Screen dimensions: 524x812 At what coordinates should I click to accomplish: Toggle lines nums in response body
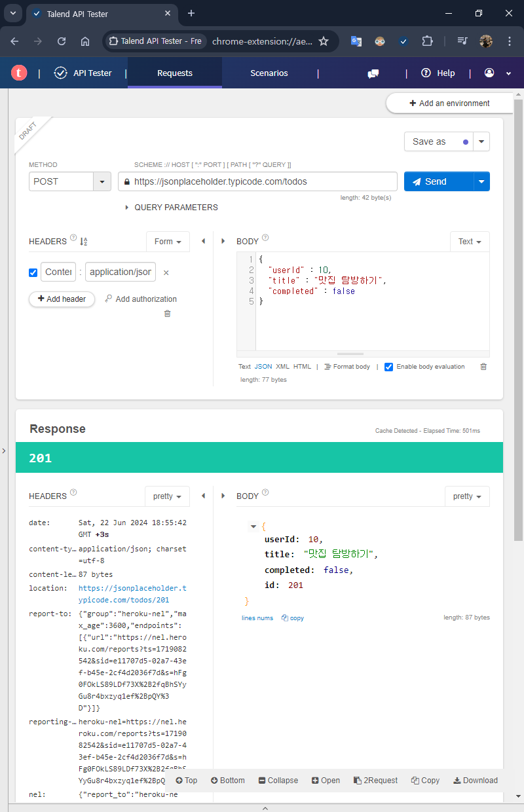click(257, 618)
